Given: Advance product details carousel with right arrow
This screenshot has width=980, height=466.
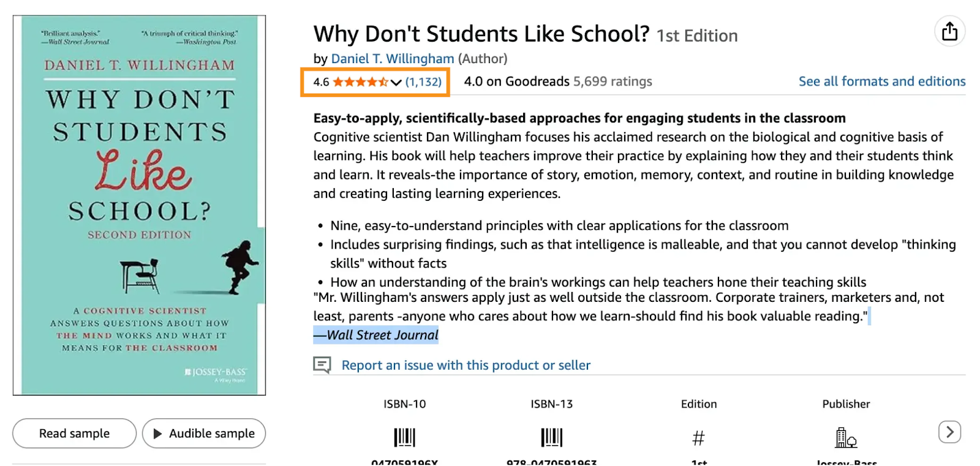Looking at the screenshot, I should [949, 432].
